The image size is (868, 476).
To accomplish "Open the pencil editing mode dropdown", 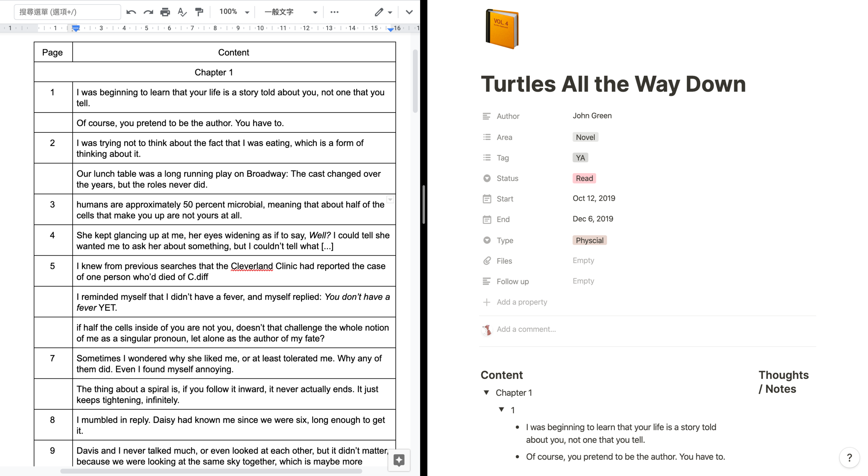I will point(383,12).
